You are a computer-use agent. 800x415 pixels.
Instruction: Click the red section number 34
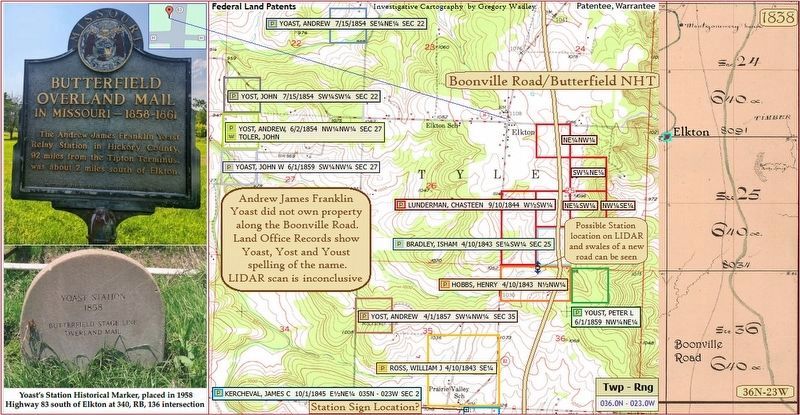[x=284, y=329]
